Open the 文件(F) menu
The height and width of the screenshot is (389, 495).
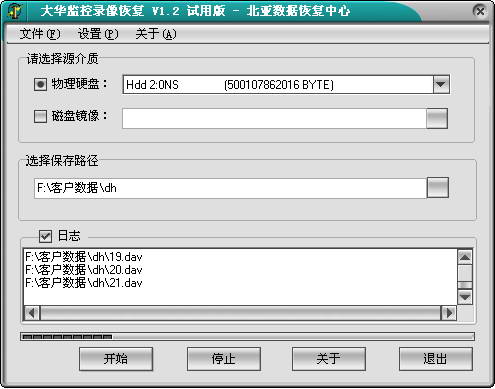click(x=40, y=34)
